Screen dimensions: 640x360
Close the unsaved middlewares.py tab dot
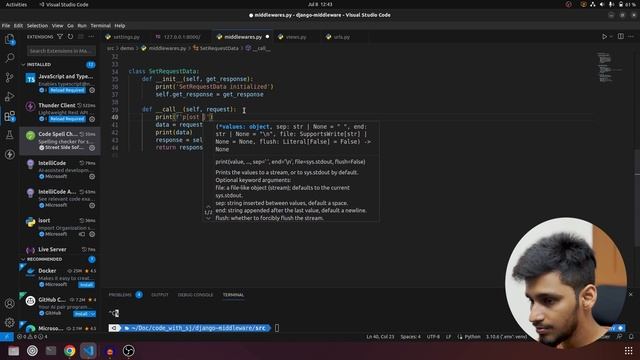[267, 37]
